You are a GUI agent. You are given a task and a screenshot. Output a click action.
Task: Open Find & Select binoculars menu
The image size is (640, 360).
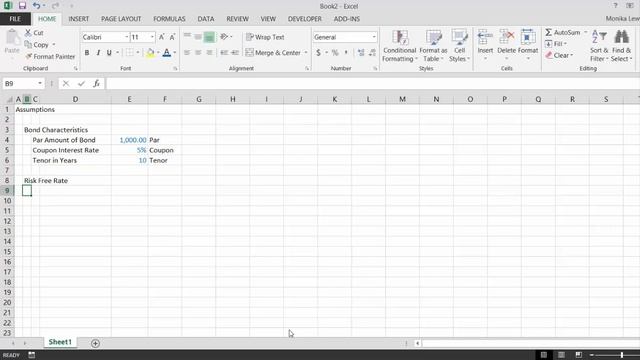(x=621, y=46)
